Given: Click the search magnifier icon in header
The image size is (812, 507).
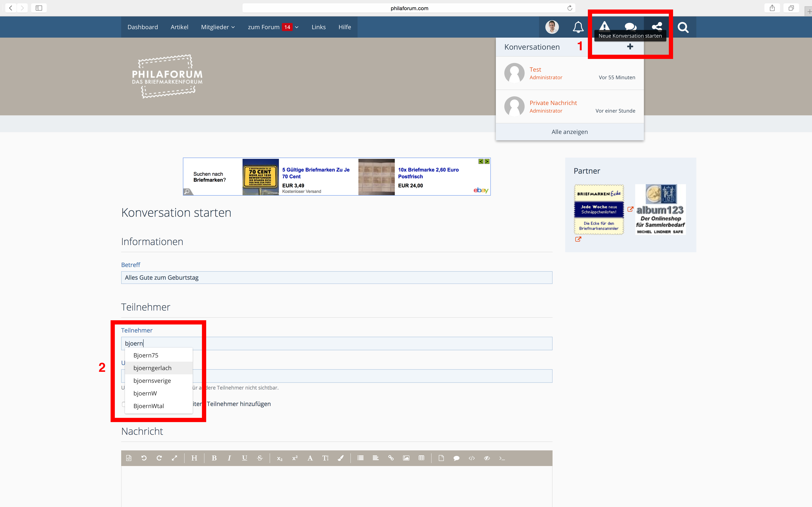Looking at the screenshot, I should tap(683, 27).
